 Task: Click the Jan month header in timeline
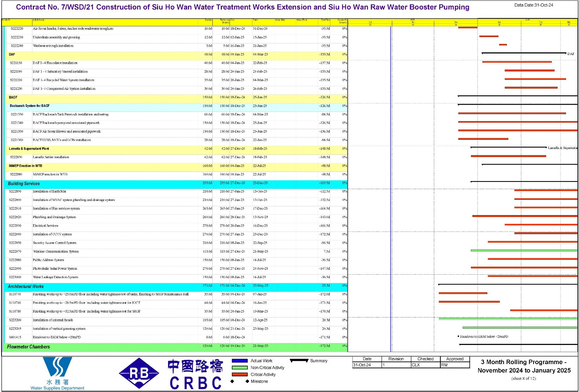[x=499, y=23]
